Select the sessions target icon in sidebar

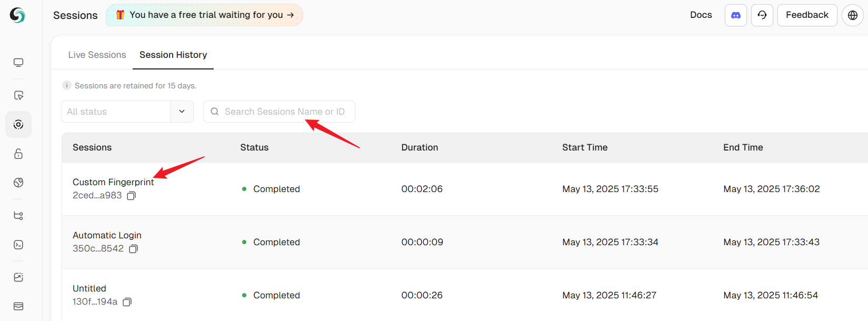tap(18, 124)
